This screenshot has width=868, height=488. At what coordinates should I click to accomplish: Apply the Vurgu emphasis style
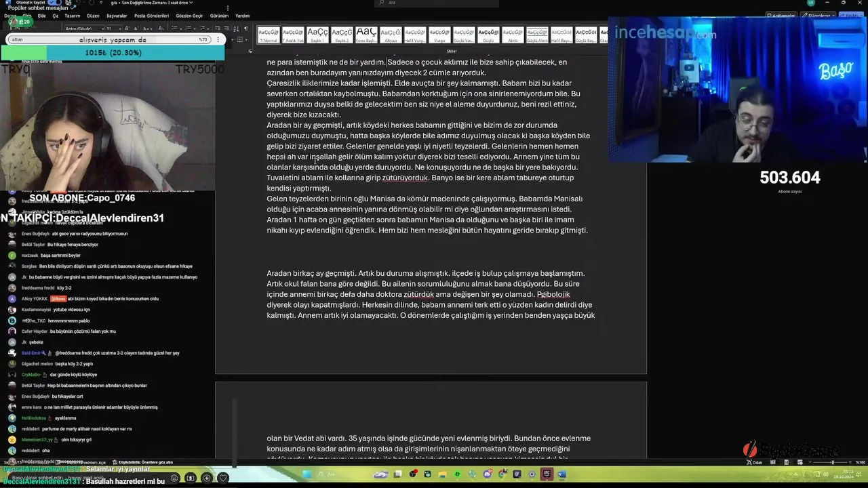439,35
